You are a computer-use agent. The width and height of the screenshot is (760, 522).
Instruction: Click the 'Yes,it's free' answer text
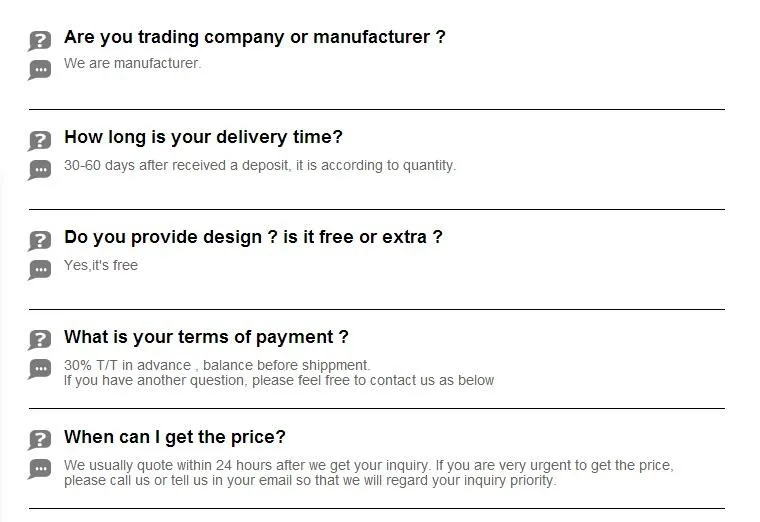tap(101, 265)
